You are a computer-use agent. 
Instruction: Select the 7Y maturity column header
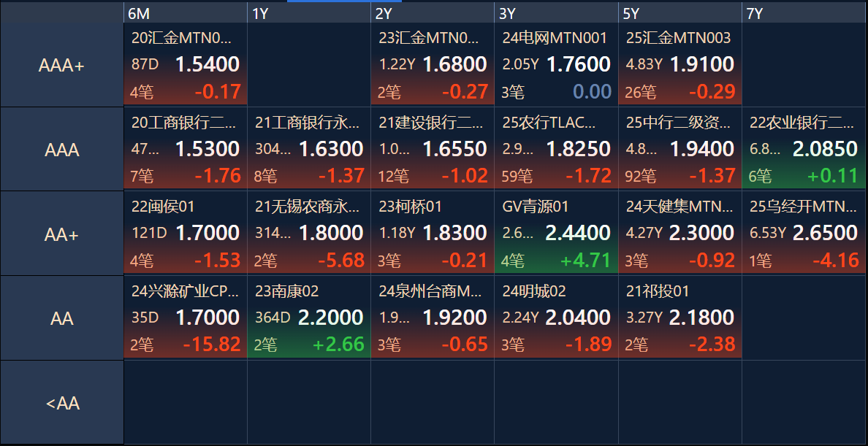[804, 12]
